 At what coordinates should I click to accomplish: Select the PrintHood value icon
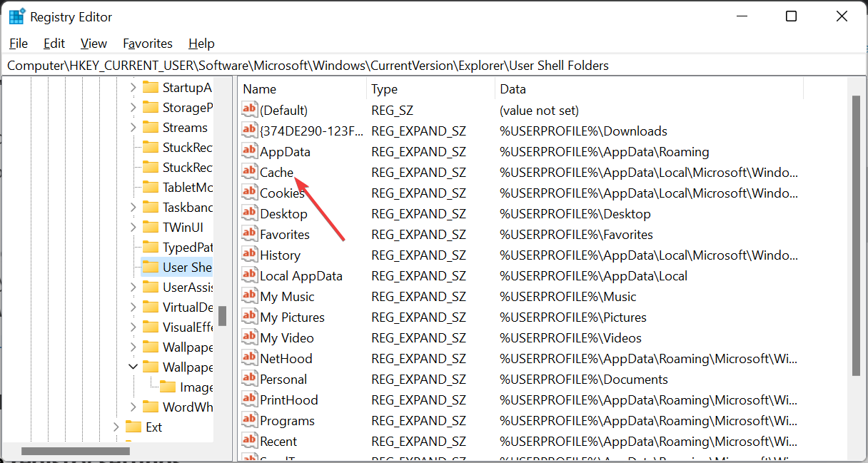coord(249,400)
